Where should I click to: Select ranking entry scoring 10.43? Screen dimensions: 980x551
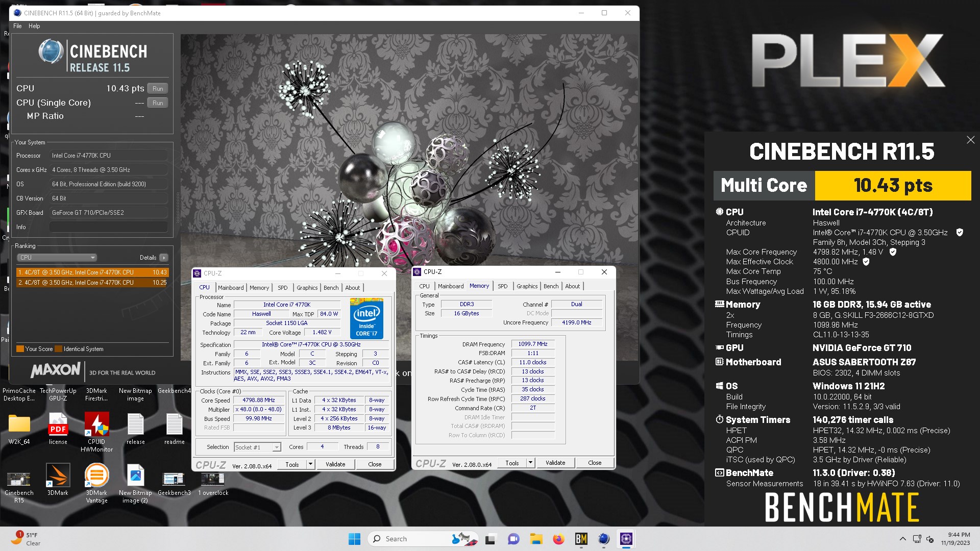[x=92, y=272]
